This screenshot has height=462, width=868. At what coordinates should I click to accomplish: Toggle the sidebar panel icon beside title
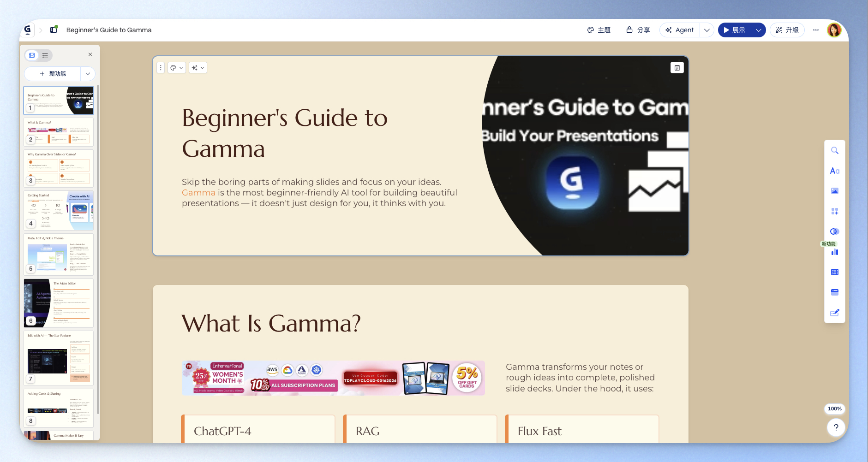click(x=54, y=30)
